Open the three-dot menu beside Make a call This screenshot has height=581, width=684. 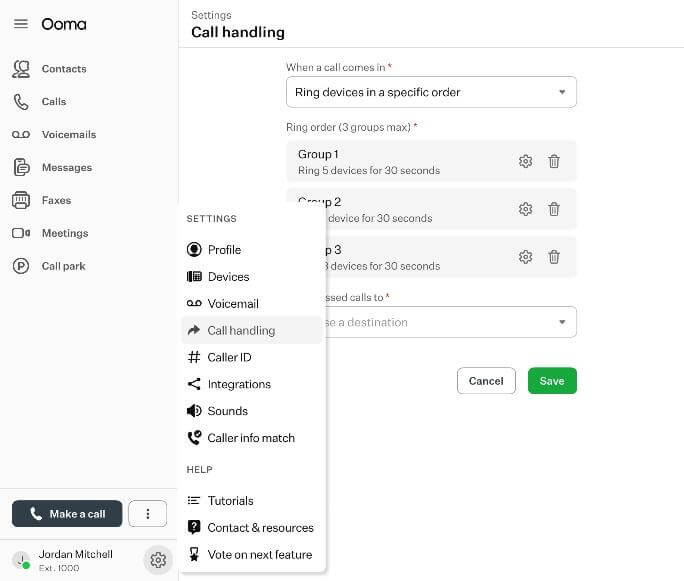tap(148, 514)
